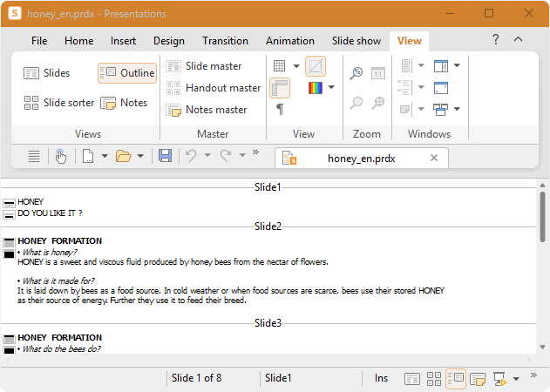Open the arrange windows dropdown

[457, 109]
